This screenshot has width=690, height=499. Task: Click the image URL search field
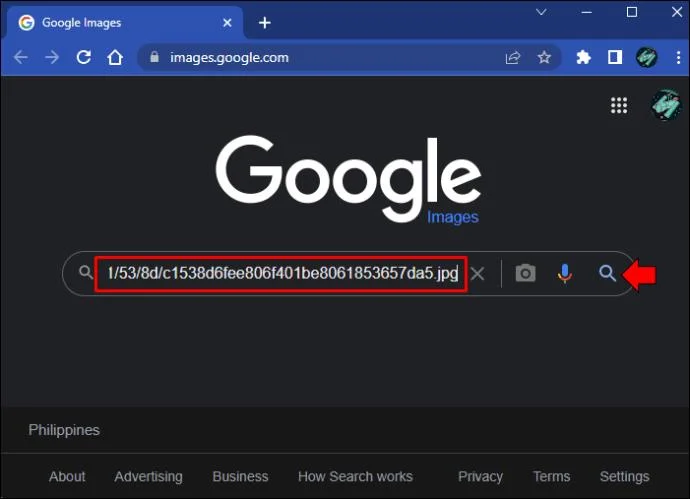(282, 274)
